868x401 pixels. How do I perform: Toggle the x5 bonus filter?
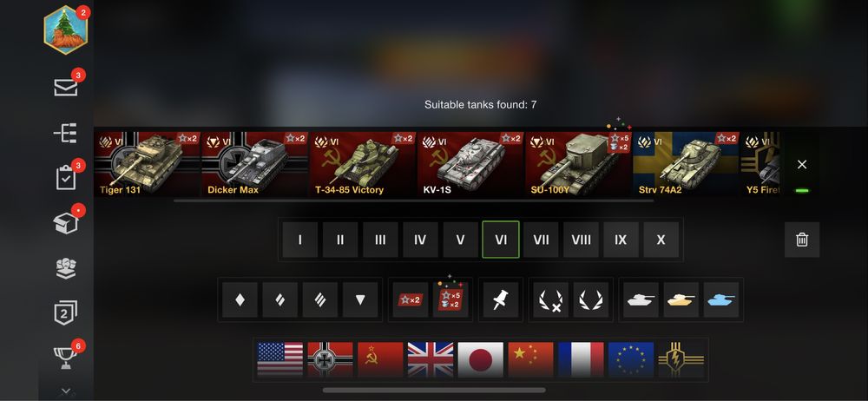450,299
